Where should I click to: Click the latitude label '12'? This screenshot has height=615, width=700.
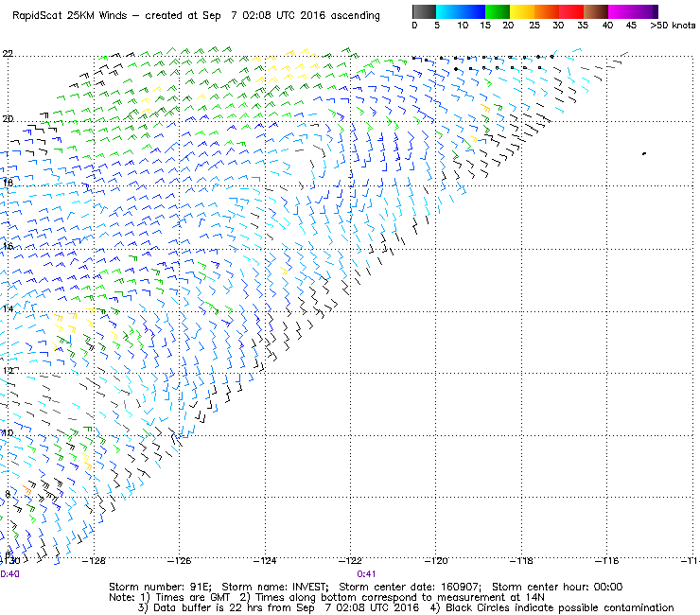coord(8,371)
